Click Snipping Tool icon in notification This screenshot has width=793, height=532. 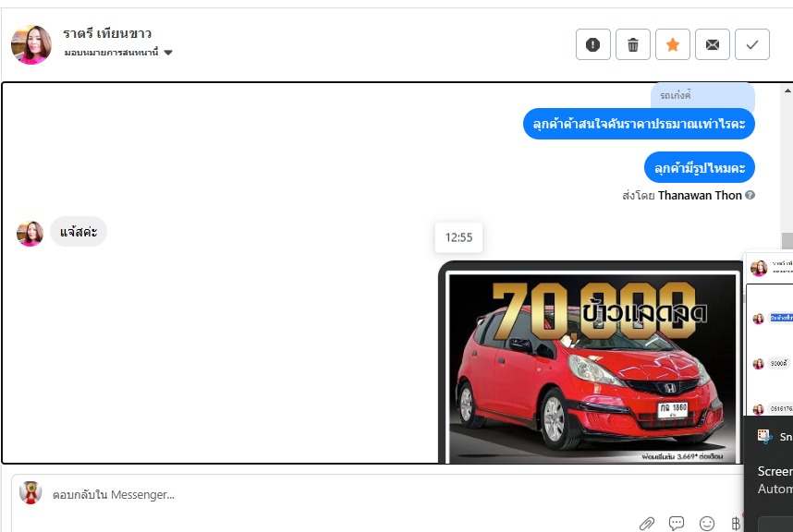pyautogui.click(x=763, y=436)
